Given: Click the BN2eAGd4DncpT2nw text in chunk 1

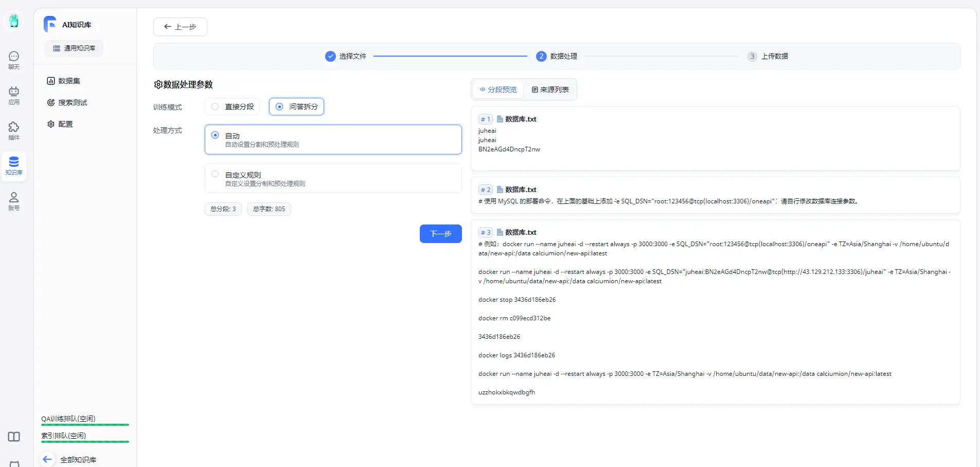Looking at the screenshot, I should [x=509, y=149].
